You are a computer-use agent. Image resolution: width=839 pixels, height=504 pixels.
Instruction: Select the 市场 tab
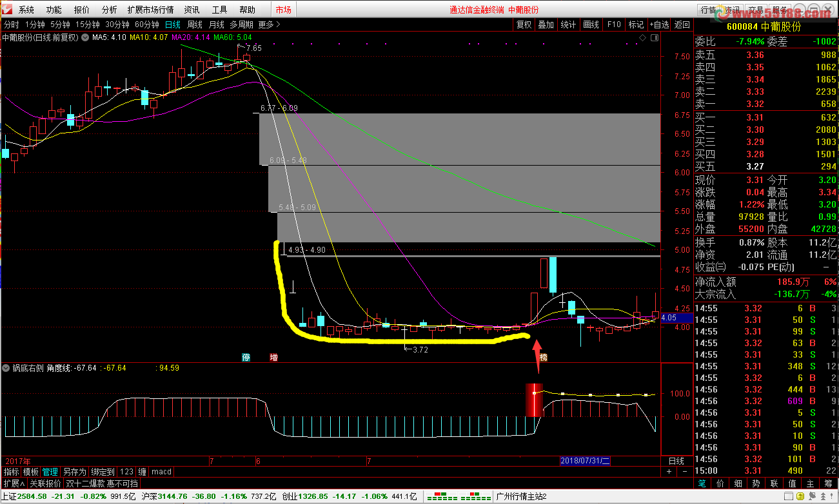283,10
